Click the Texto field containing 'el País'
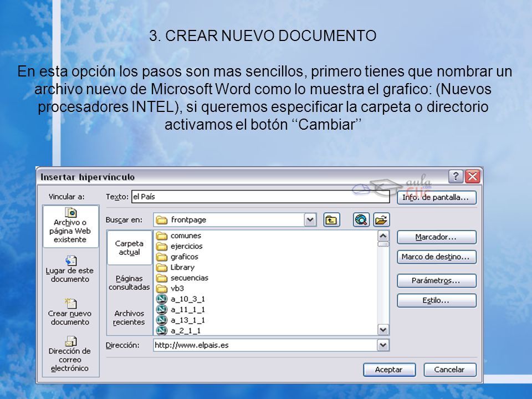The image size is (532, 399). [260, 197]
